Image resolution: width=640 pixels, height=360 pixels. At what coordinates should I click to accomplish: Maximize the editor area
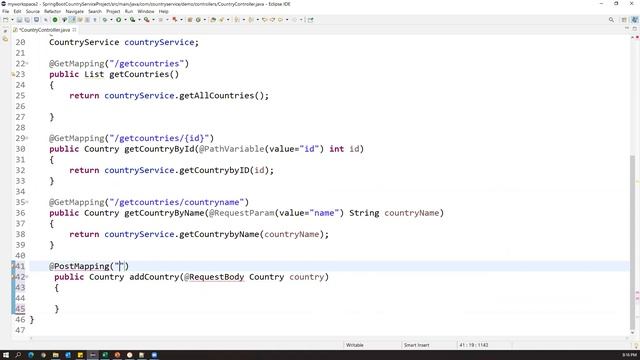[635, 29]
